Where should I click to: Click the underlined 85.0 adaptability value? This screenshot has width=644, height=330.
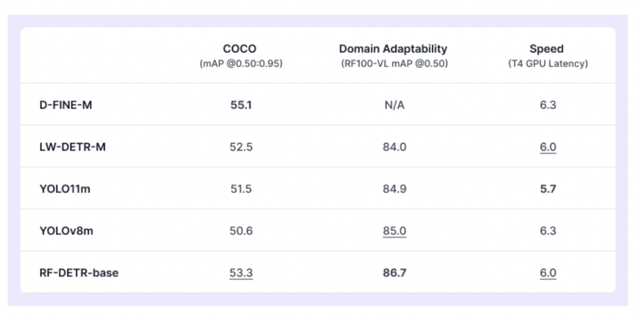tap(395, 231)
